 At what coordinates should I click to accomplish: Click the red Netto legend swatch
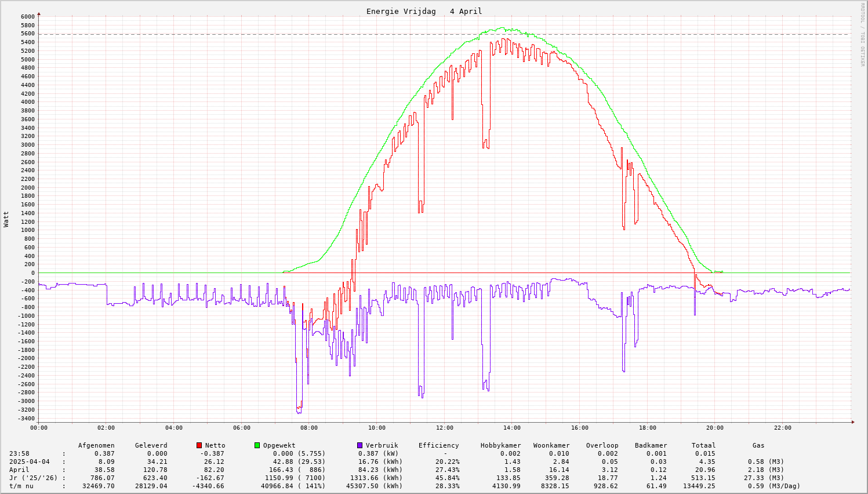click(x=199, y=445)
